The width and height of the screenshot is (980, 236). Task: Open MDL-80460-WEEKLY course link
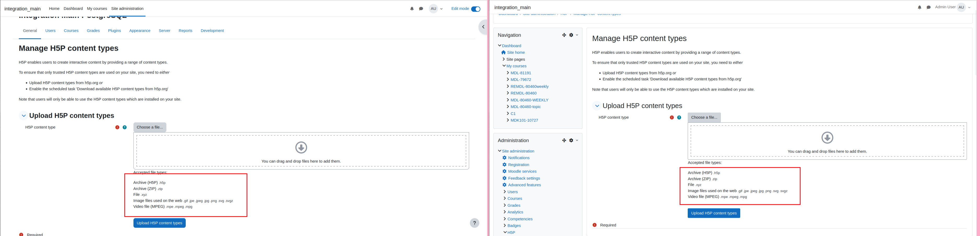pos(529,100)
